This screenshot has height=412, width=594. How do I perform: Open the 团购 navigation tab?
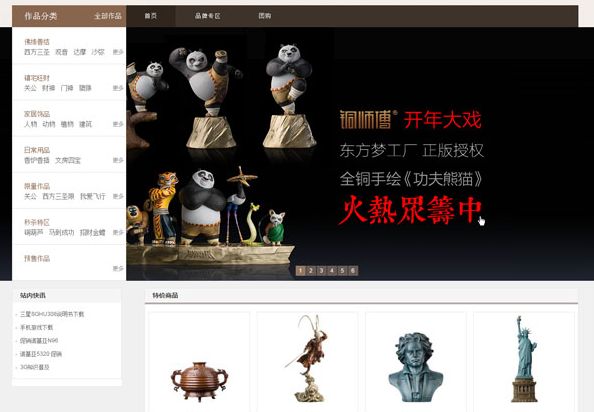(x=264, y=16)
